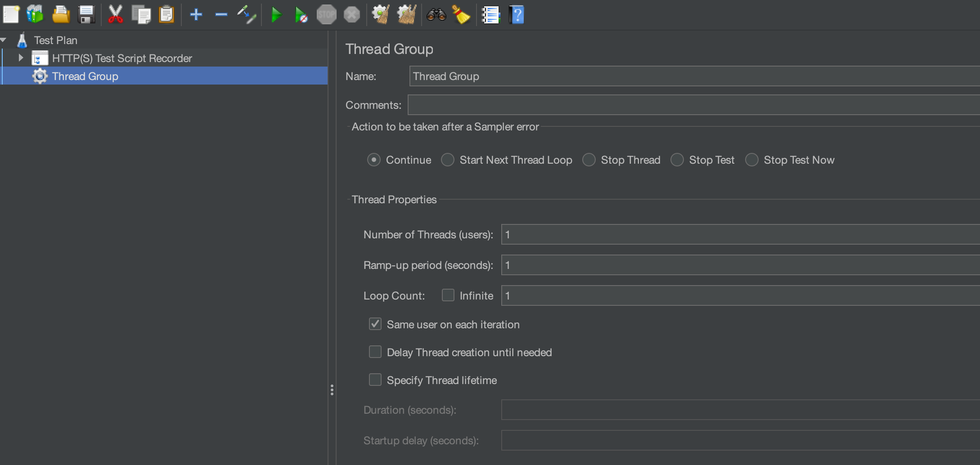Click the Toggle wand icon in toolbar
The image size is (980, 465).
[247, 15]
